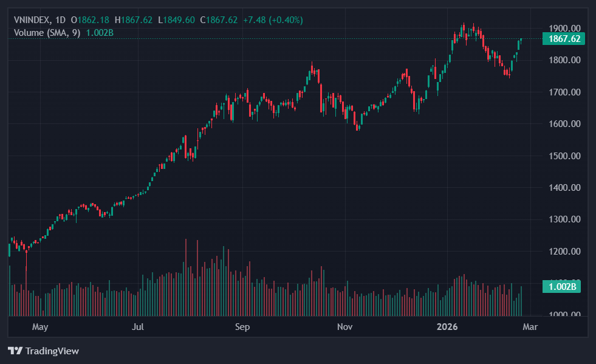Click the Jul label on time axis

pos(138,327)
